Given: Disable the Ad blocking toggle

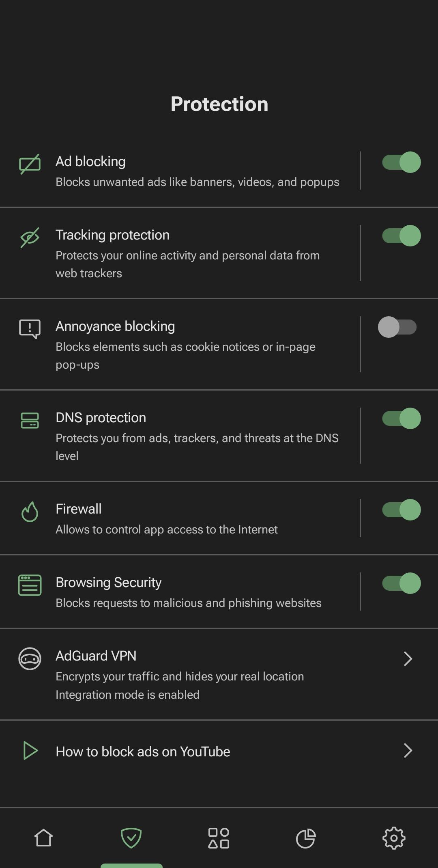Looking at the screenshot, I should coord(401,162).
